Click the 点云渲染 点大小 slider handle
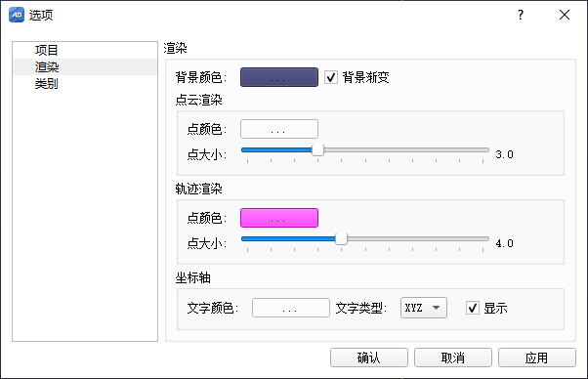This screenshot has height=379, width=588. [x=317, y=150]
